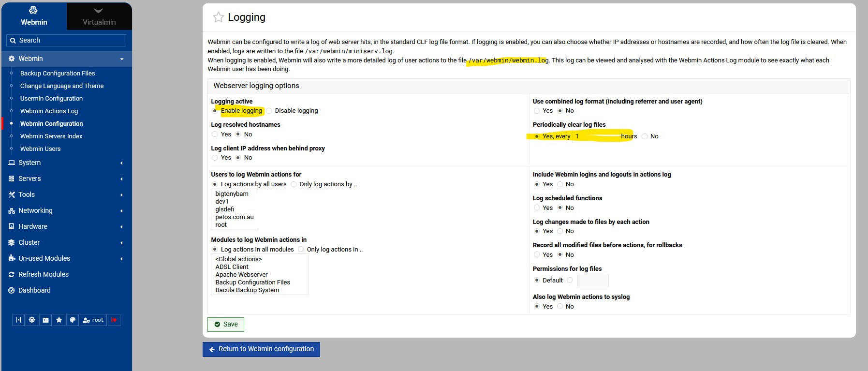Expand the Servers category

pyautogui.click(x=67, y=178)
